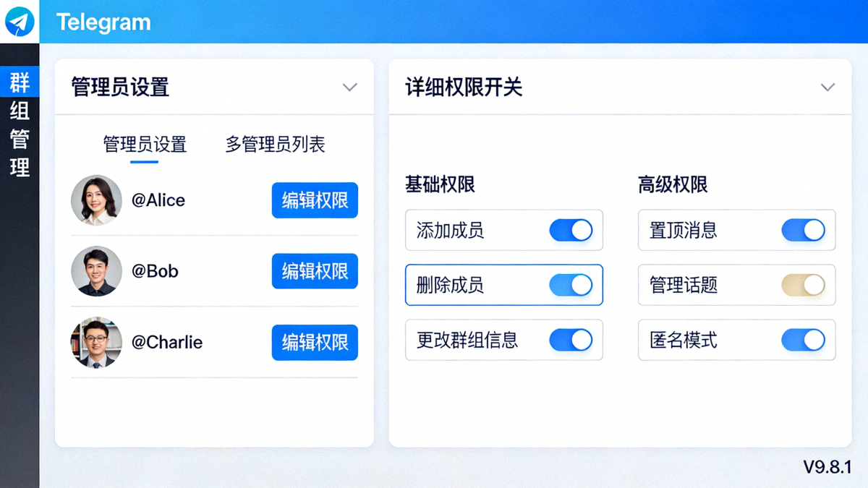This screenshot has height=488, width=868.
Task: Select the @Charlie username
Action: tap(167, 342)
